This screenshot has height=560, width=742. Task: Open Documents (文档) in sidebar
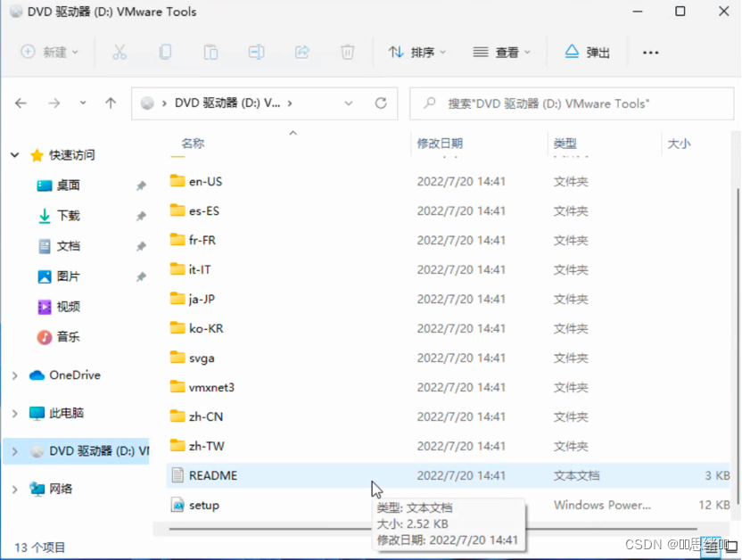tap(58, 246)
